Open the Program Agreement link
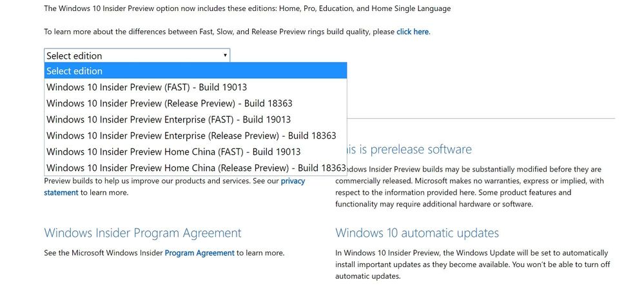The image size is (644, 291). point(200,253)
